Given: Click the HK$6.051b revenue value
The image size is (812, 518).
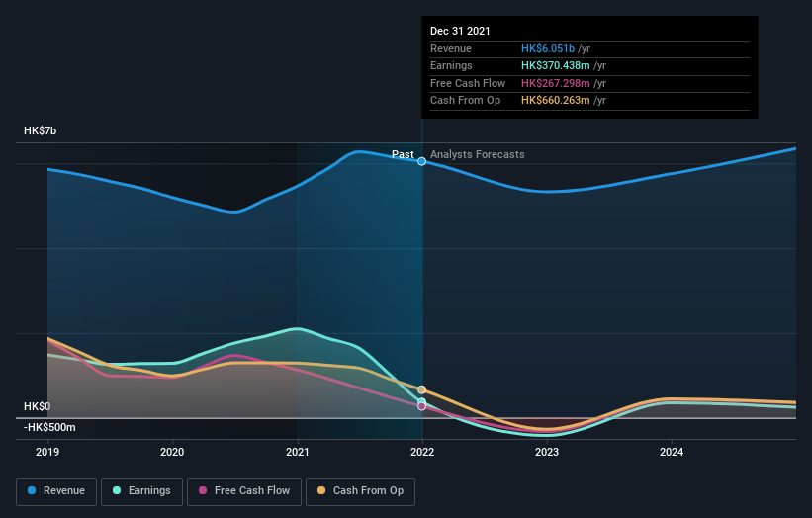Looking at the screenshot, I should [x=548, y=48].
